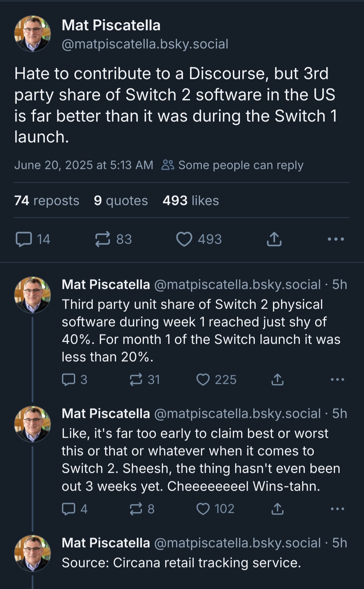Reply to the 'far too early' post
Image resolution: width=364 pixels, height=589 pixels.
pos(74,509)
